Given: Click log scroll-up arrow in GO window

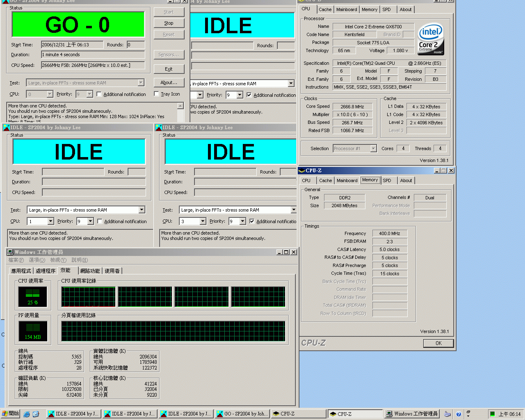Looking at the screenshot, I should (x=180, y=106).
